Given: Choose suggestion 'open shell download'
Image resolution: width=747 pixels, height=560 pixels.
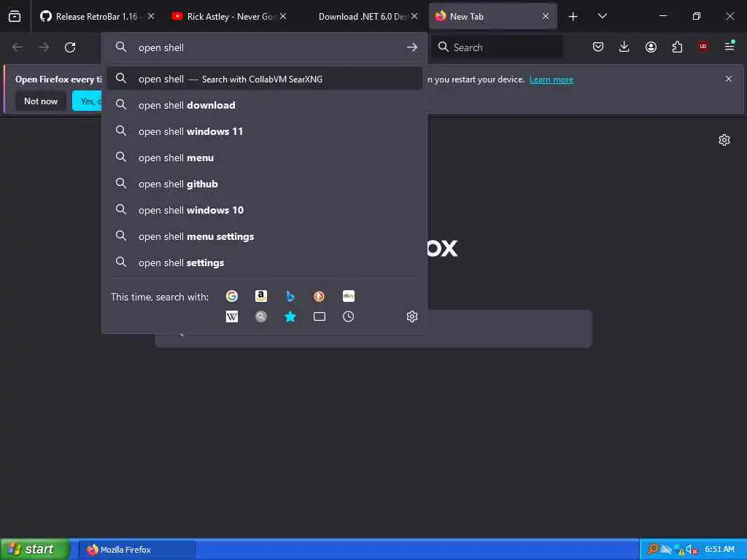Looking at the screenshot, I should [x=264, y=105].
